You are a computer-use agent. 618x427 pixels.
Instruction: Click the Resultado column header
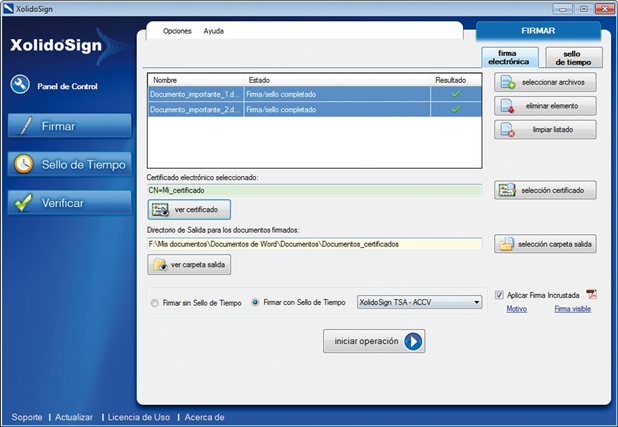tap(450, 80)
